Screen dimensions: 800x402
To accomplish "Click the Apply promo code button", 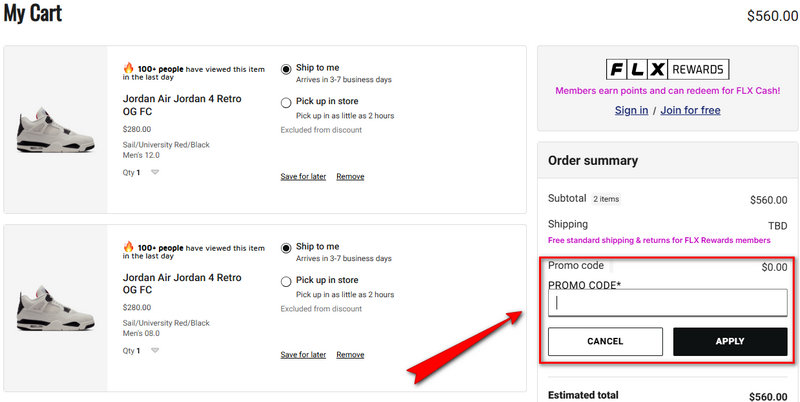I will pyautogui.click(x=730, y=341).
